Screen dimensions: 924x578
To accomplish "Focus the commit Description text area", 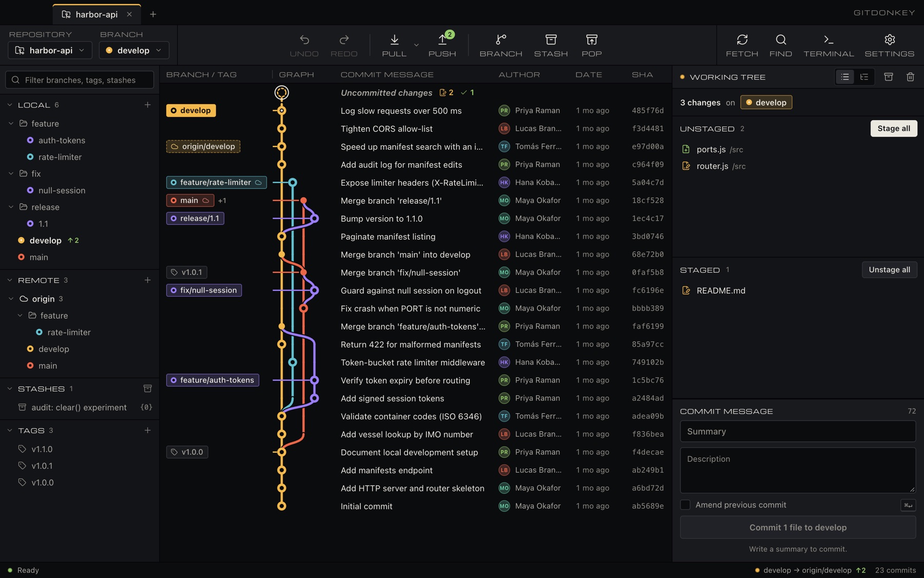I will tap(798, 470).
